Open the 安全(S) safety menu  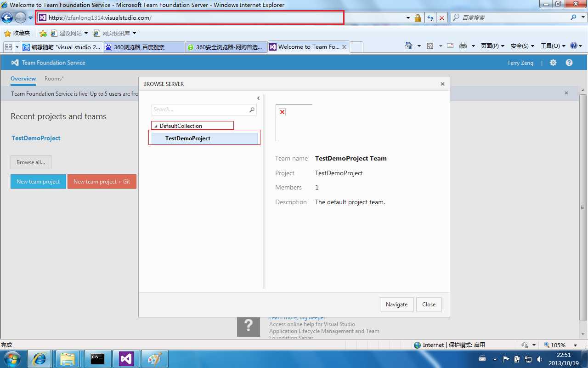(x=522, y=46)
